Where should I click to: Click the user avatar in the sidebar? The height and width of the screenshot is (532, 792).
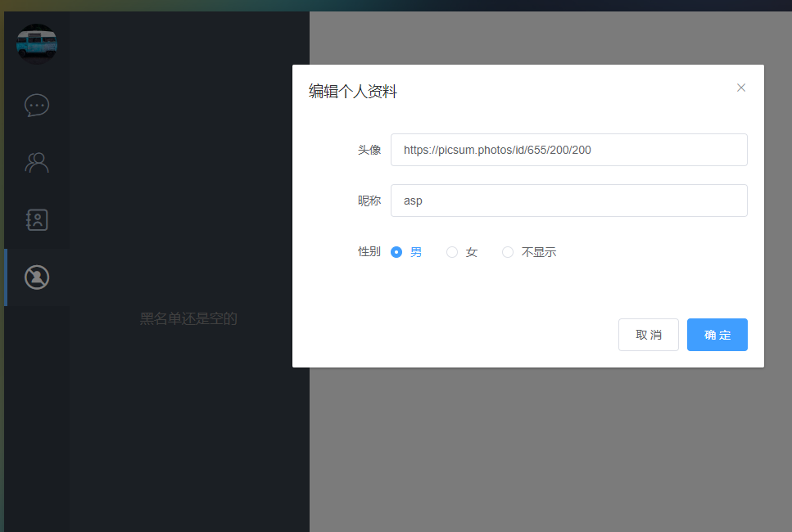pyautogui.click(x=37, y=43)
